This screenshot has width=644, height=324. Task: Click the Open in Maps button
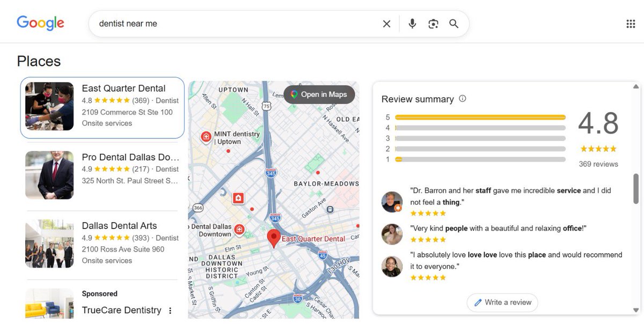pos(319,94)
